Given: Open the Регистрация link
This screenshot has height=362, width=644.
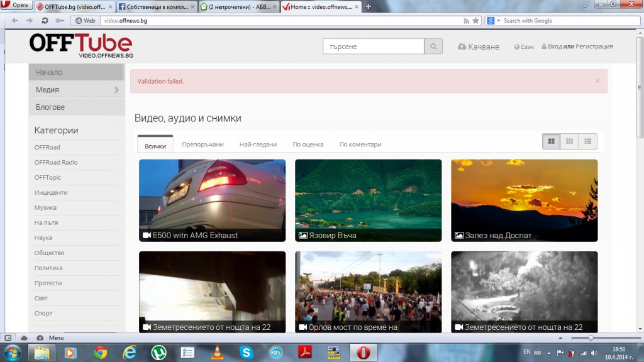Looking at the screenshot, I should [x=594, y=47].
